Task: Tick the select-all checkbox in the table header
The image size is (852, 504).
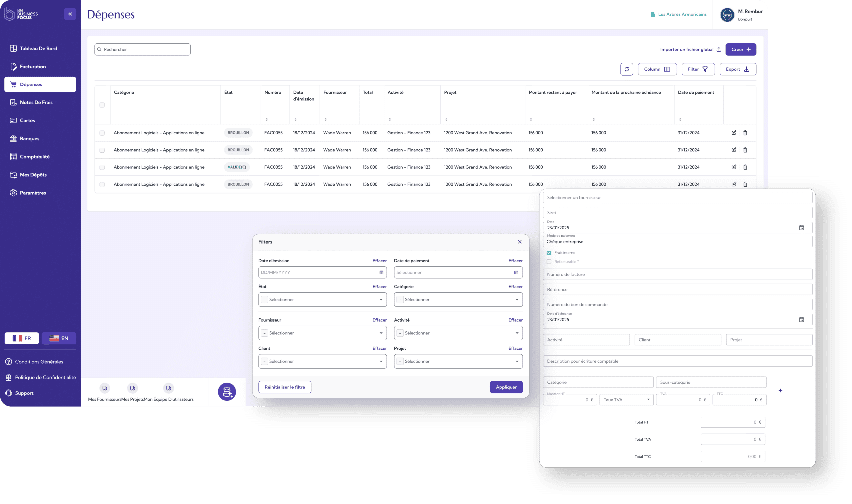Action: 102,105
